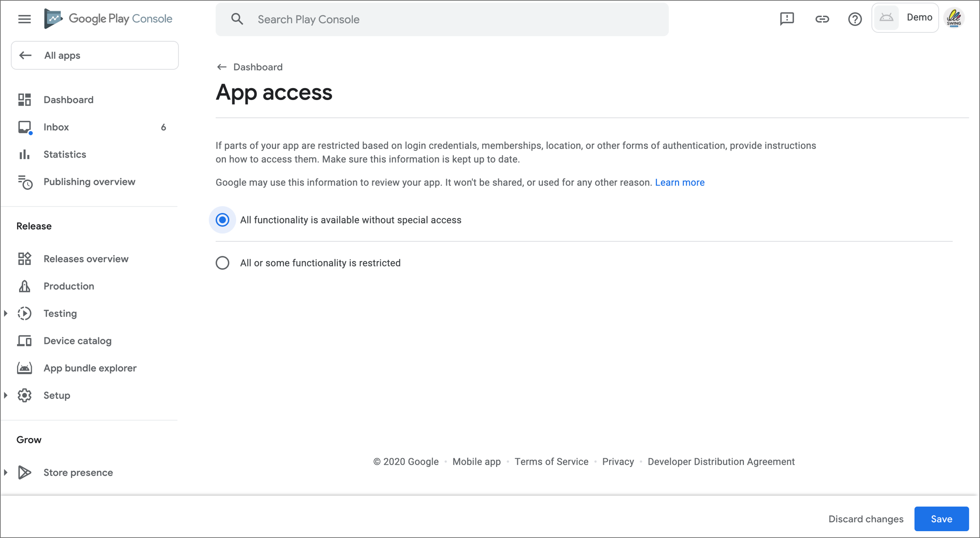
Task: Select All functionality available without special access
Action: [x=222, y=220]
